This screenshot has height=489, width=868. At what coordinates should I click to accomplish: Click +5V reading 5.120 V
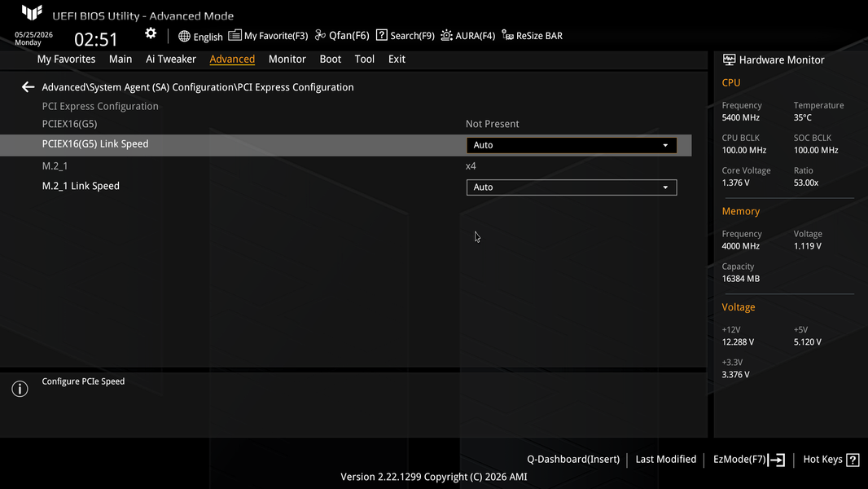point(808,342)
